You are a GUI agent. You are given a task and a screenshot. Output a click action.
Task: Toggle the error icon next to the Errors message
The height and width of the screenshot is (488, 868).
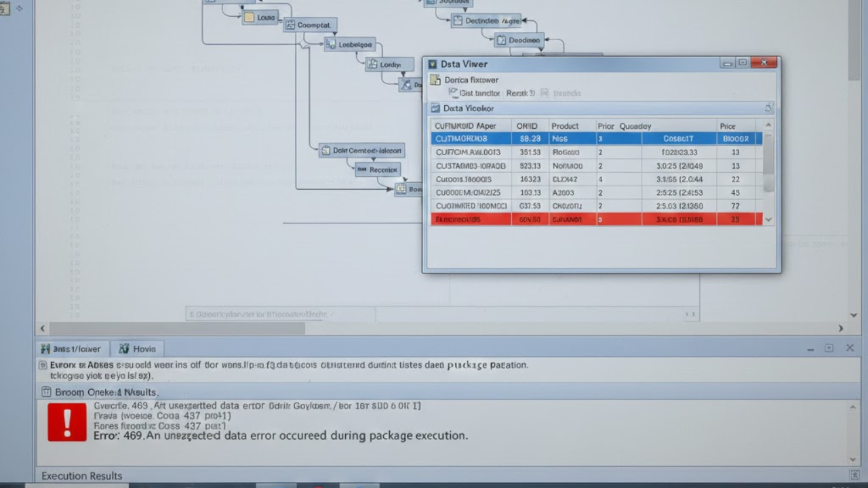45,365
